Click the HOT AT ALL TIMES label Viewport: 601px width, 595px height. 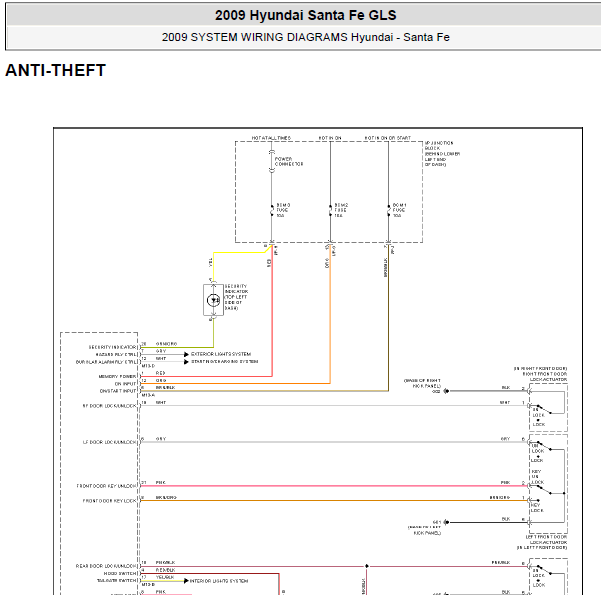pos(271,138)
